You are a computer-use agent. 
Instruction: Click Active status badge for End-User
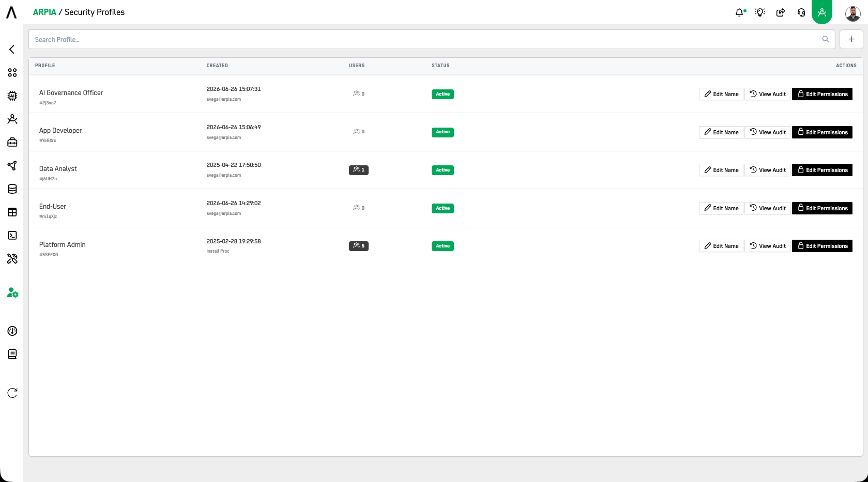[443, 208]
